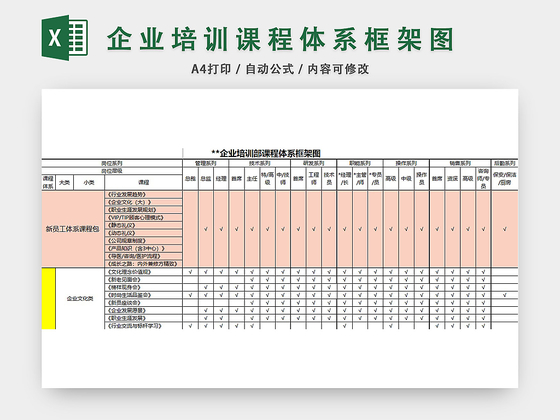Select course 《VIP/TIP顾客心理模式》
The width and height of the screenshot is (560, 420).
[144, 218]
